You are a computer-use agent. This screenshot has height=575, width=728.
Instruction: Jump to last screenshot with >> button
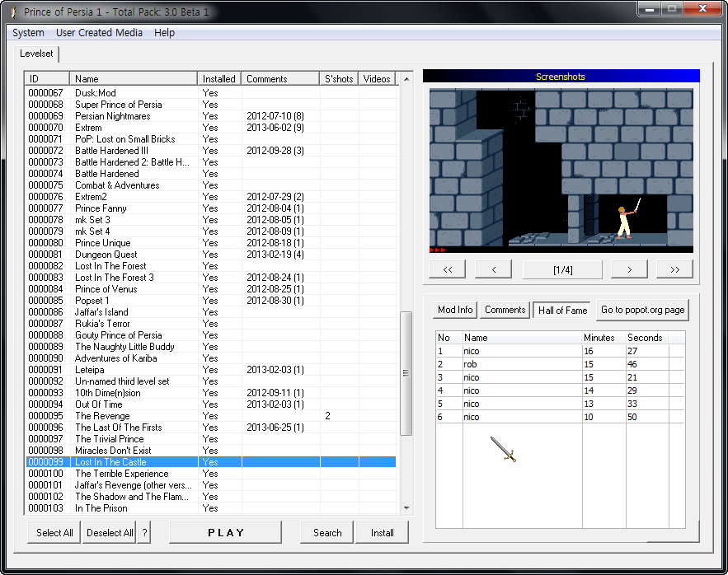click(x=674, y=269)
